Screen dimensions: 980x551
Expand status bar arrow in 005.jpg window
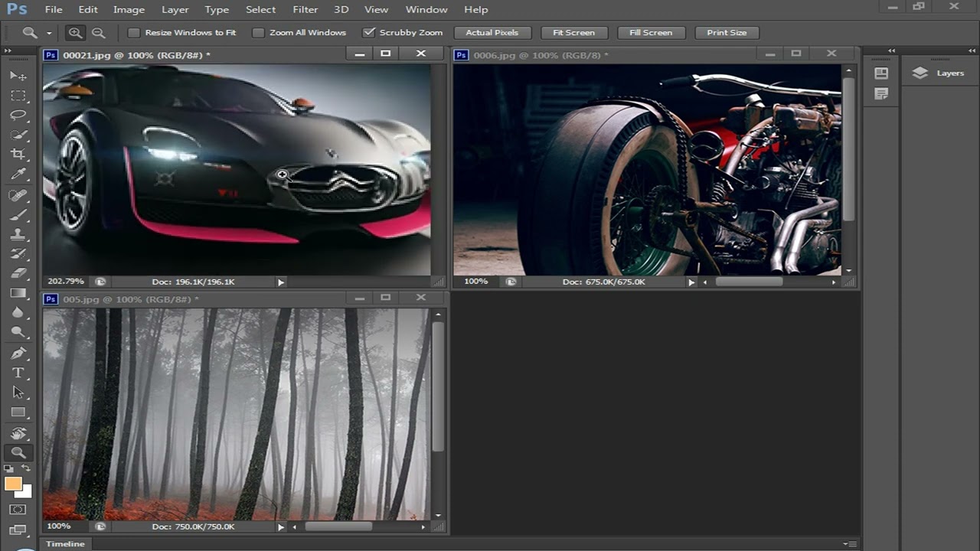[281, 527]
